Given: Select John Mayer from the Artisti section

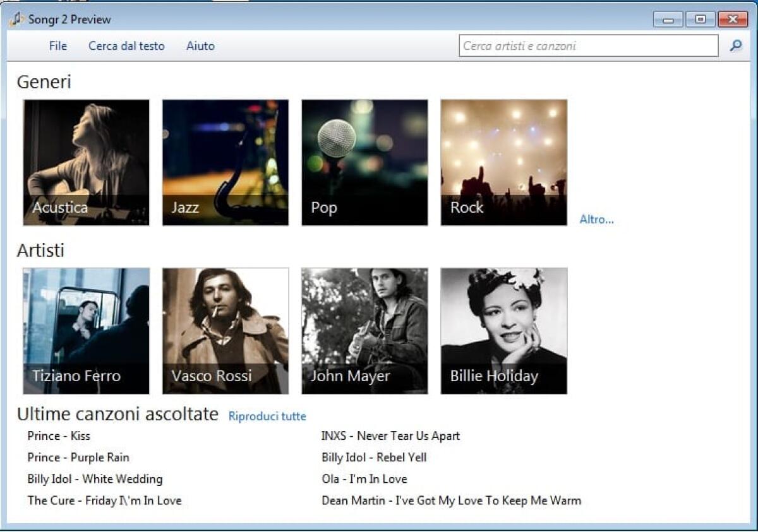Looking at the screenshot, I should pos(364,331).
